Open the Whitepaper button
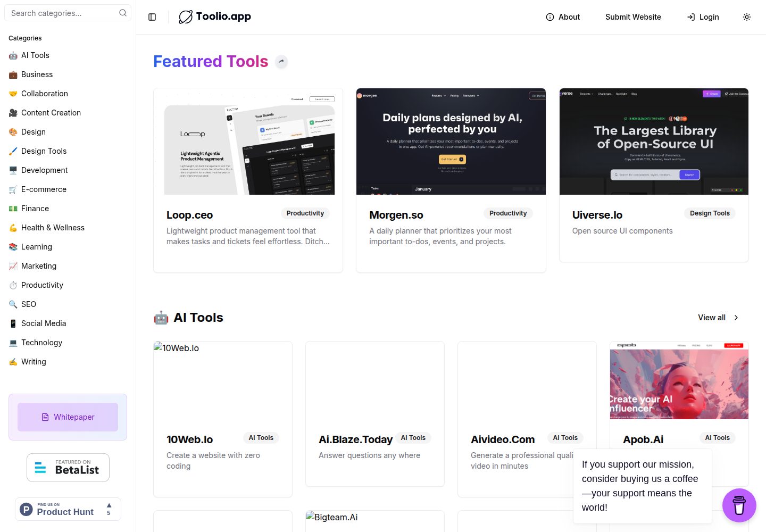 click(68, 417)
